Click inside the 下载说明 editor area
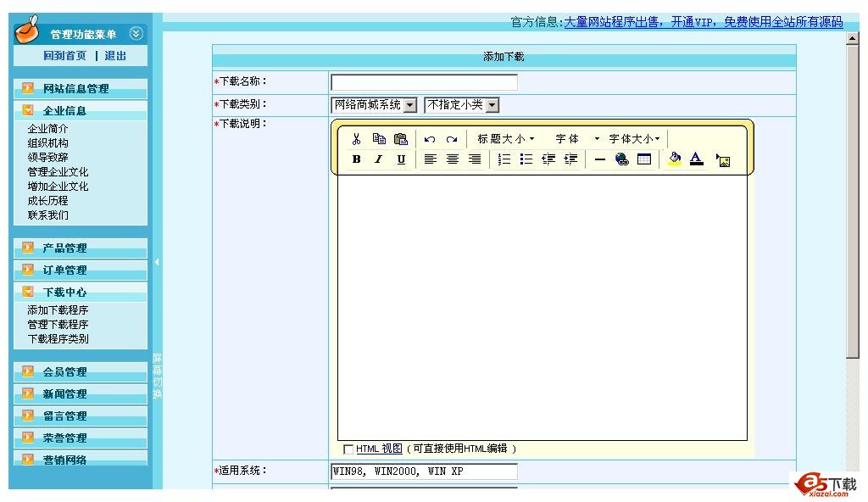 coord(542,308)
